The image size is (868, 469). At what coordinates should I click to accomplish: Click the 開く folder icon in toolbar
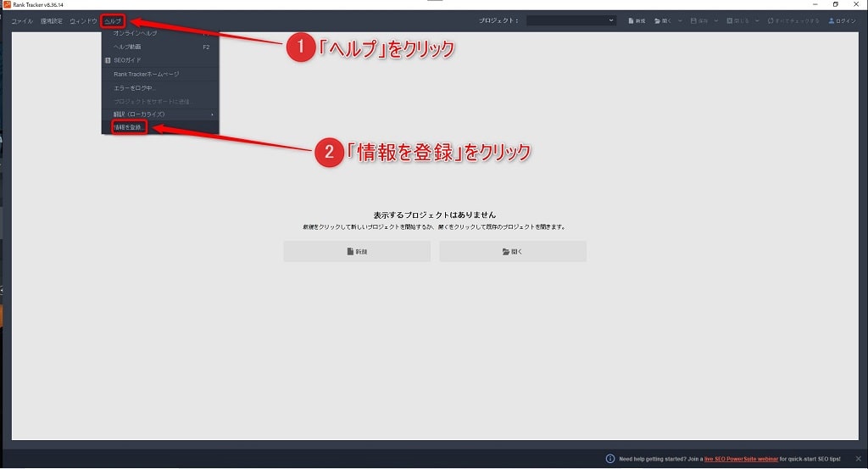657,20
